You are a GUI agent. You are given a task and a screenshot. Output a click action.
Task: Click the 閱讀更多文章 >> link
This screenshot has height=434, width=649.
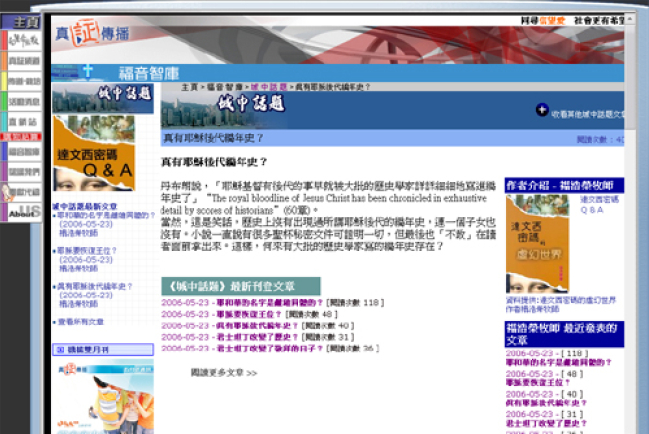click(x=223, y=373)
